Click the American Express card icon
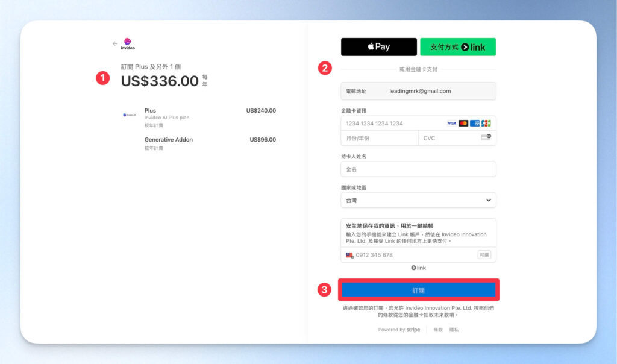The height and width of the screenshot is (364, 617). [x=475, y=123]
